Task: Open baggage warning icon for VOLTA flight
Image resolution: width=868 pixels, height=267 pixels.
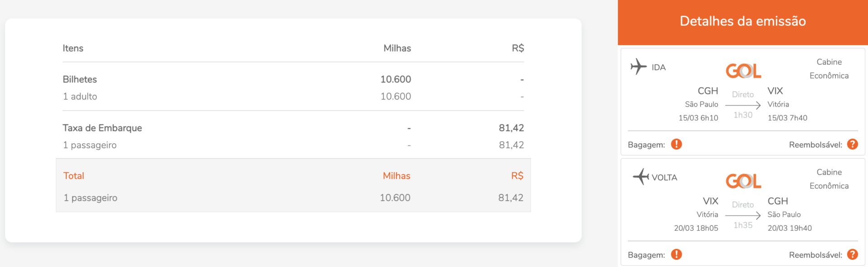Action: (x=676, y=254)
